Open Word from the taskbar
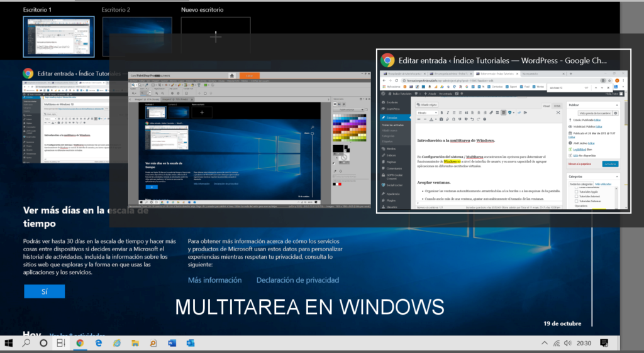 tap(172, 343)
